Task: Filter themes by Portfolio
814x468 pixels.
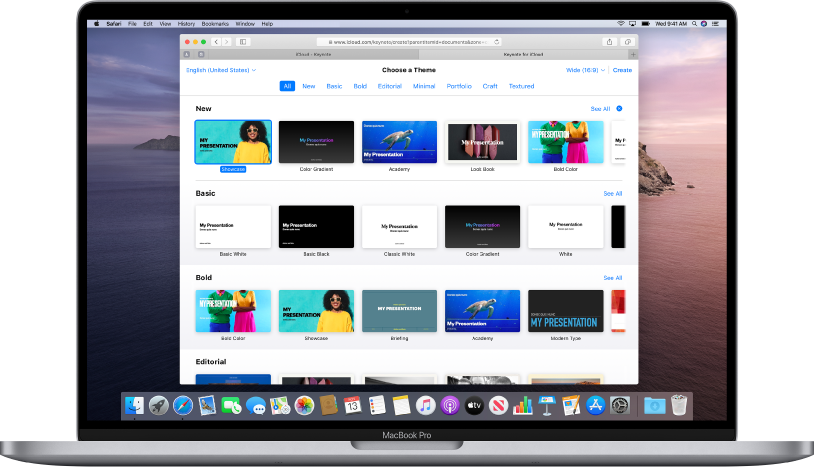Action: pyautogui.click(x=459, y=86)
